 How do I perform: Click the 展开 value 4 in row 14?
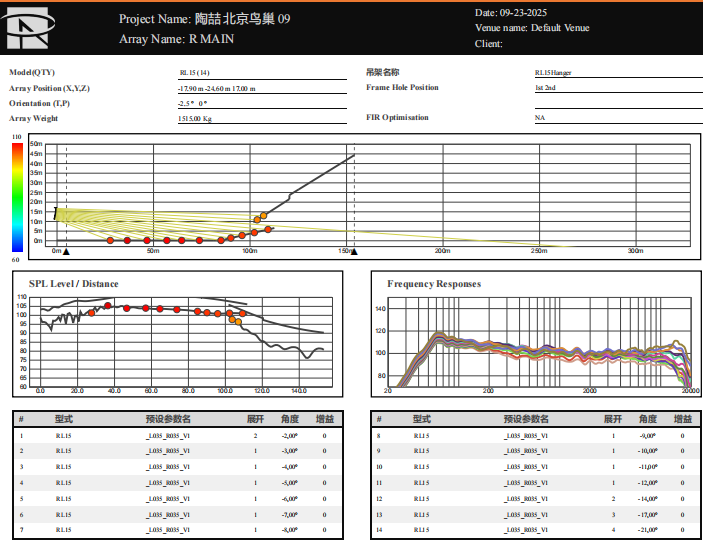point(613,530)
